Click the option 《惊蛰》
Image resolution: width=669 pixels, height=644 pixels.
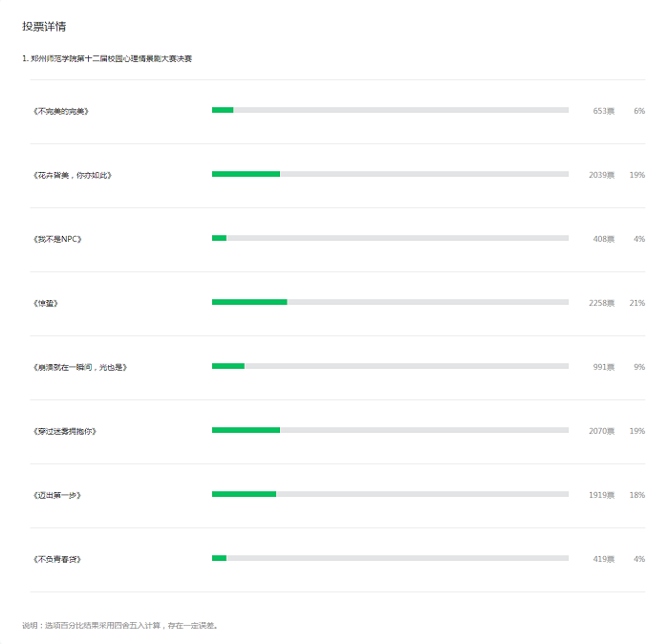pyautogui.click(x=46, y=303)
